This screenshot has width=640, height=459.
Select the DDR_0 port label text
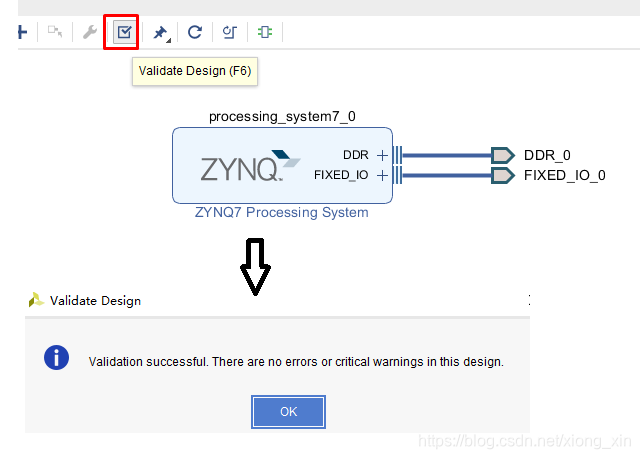point(547,155)
